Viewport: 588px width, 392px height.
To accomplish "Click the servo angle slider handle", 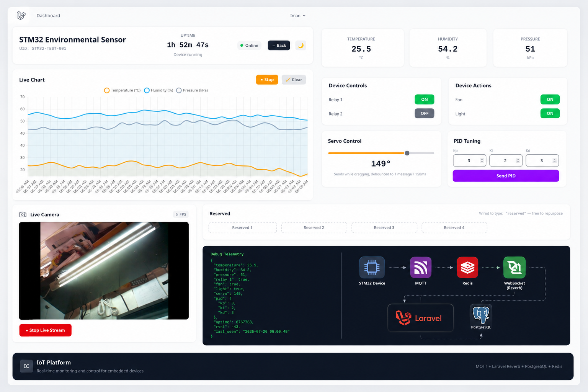I will [x=407, y=153].
